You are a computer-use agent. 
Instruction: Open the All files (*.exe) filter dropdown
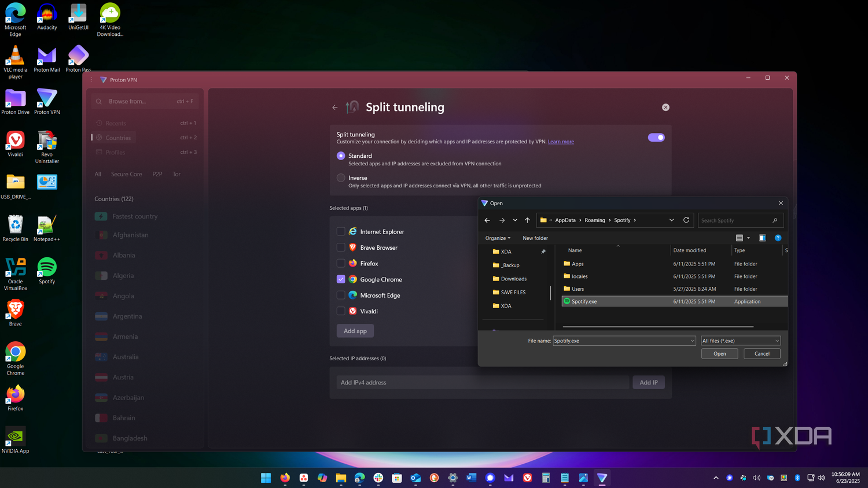[x=741, y=341]
